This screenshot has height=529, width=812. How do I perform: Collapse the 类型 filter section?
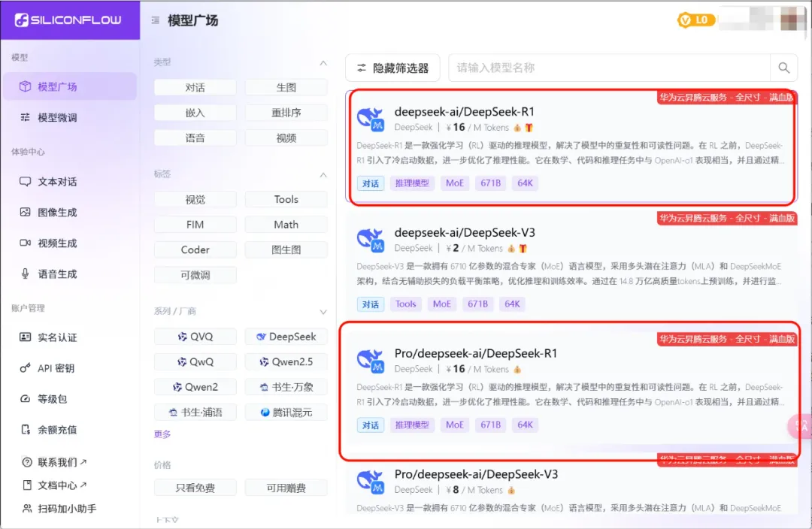323,62
